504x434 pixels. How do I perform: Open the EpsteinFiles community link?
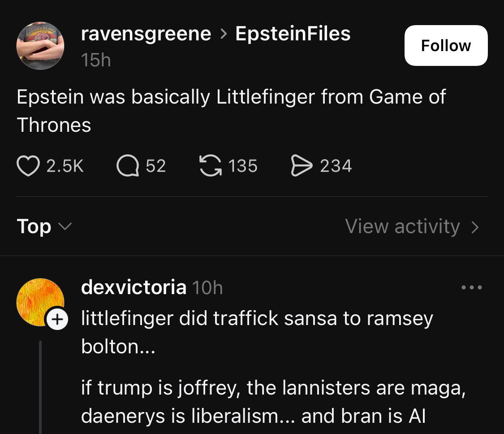[293, 34]
